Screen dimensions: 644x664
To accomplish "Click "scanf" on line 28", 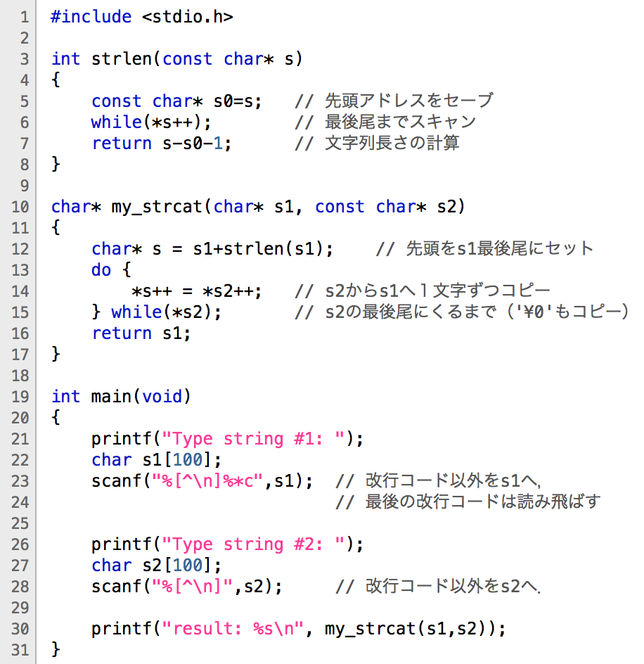I will click(x=117, y=587).
